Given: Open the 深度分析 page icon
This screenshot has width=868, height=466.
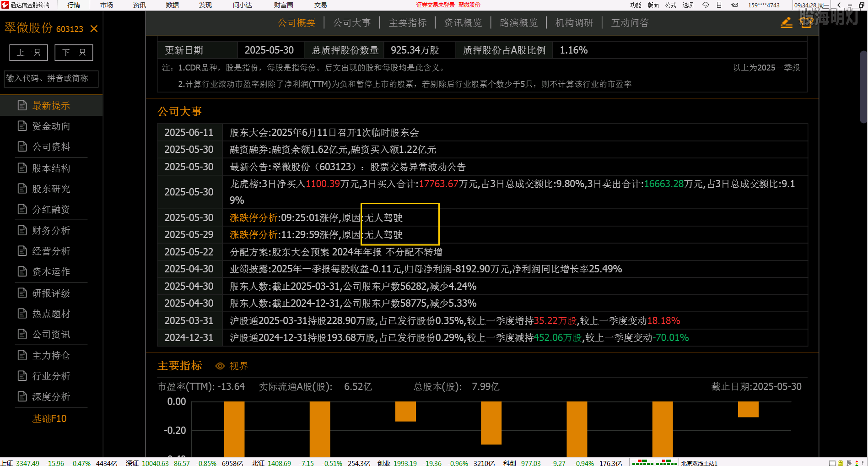Looking at the screenshot, I should point(22,396).
